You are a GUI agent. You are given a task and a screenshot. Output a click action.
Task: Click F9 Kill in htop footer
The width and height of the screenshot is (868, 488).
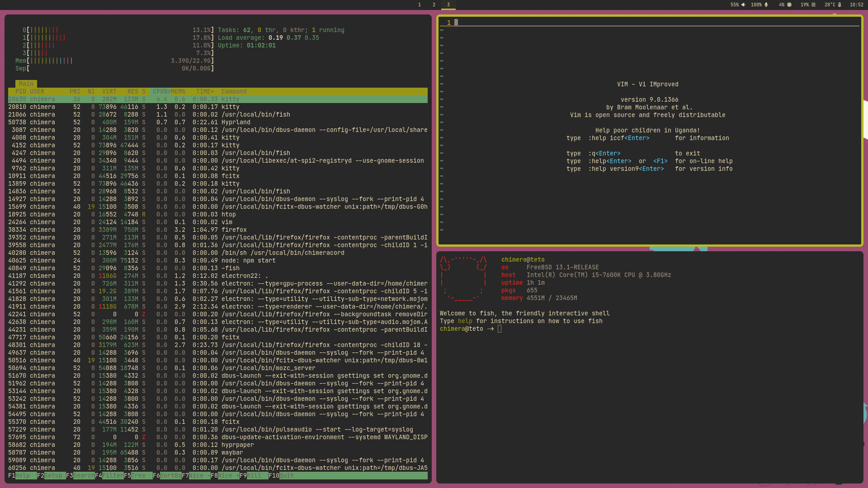[x=254, y=476]
